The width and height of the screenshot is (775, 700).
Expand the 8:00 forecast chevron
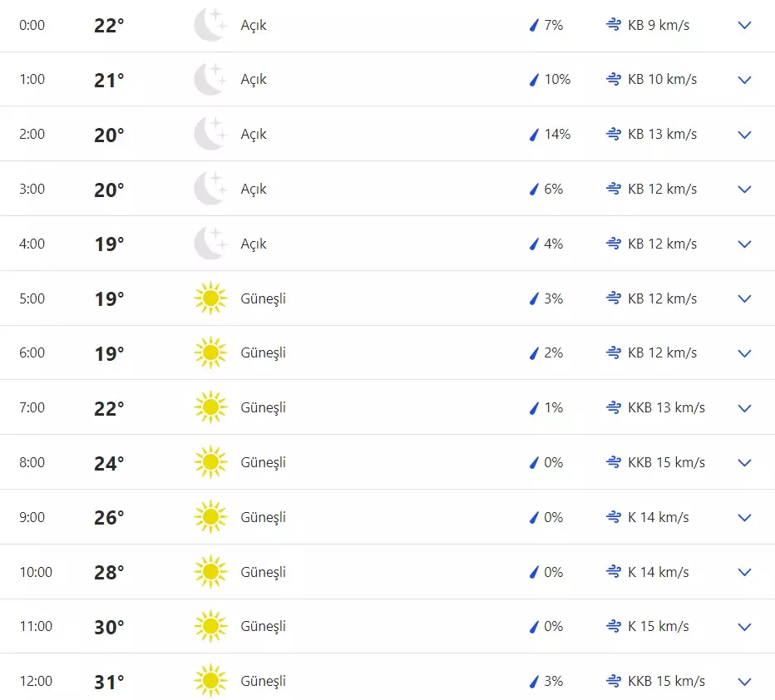744,463
